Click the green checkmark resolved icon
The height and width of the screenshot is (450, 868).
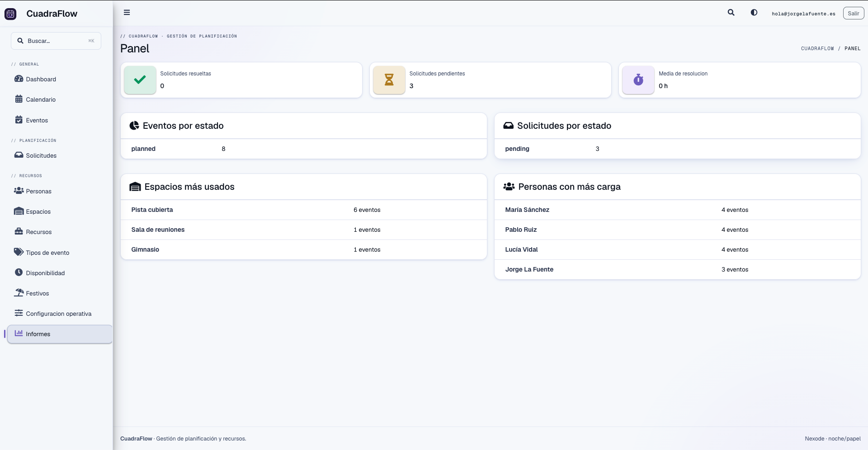point(140,80)
